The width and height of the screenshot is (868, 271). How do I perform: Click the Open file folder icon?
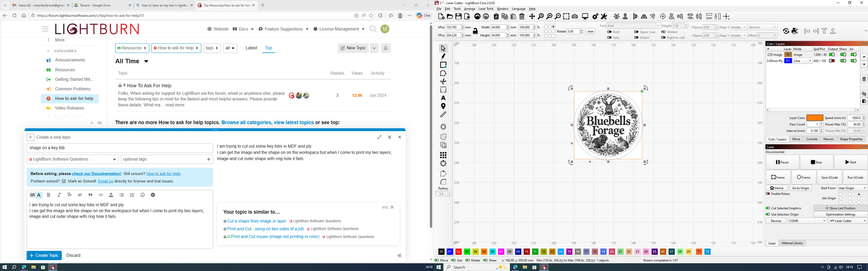(450, 16)
